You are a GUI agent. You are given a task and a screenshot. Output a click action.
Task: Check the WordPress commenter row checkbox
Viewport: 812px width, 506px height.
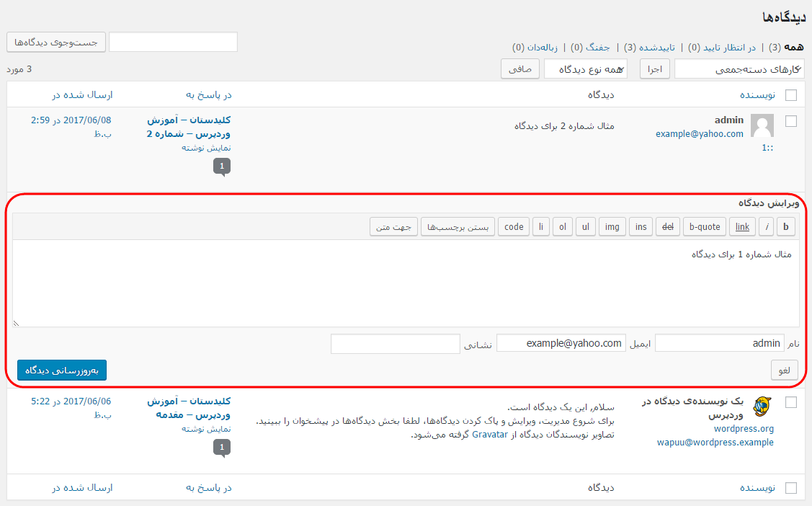pos(791,402)
